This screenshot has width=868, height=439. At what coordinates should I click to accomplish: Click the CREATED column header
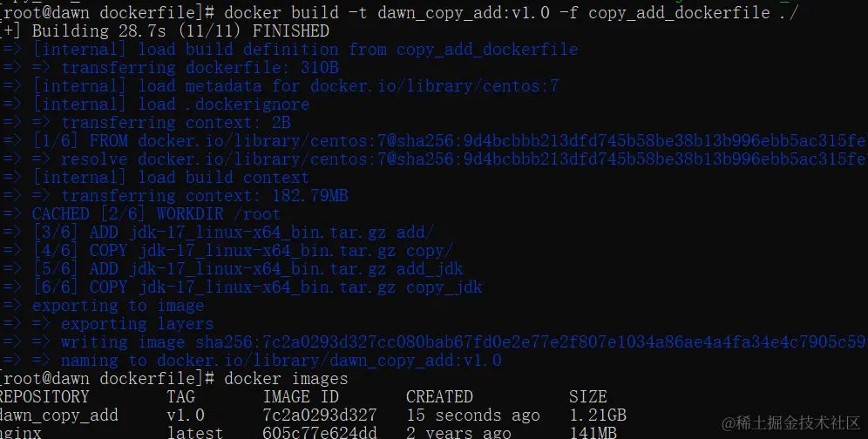coord(439,396)
